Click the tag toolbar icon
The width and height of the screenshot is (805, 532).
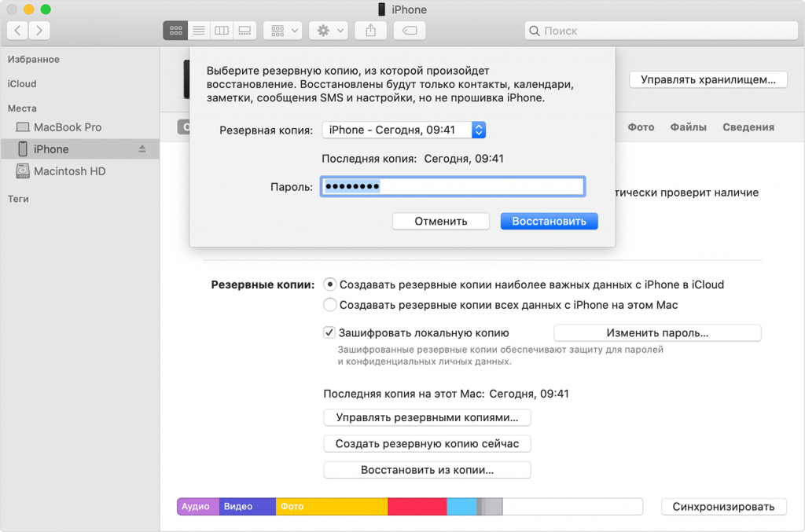(410, 31)
